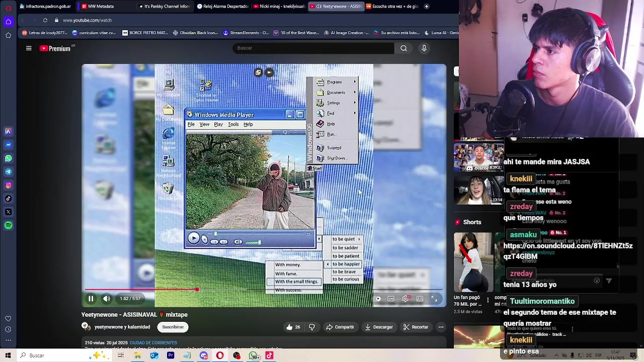Screen dimensions: 644x362
Task: Mute the video volume speaker
Action: coord(107,299)
